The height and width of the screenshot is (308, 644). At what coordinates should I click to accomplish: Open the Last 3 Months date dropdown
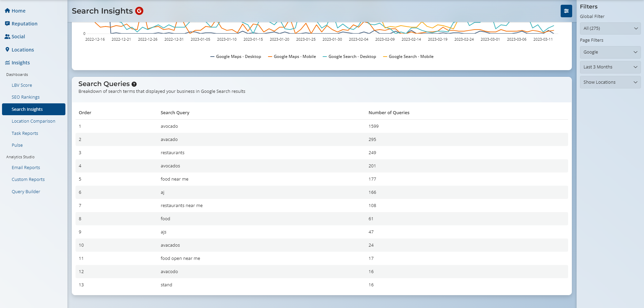610,67
